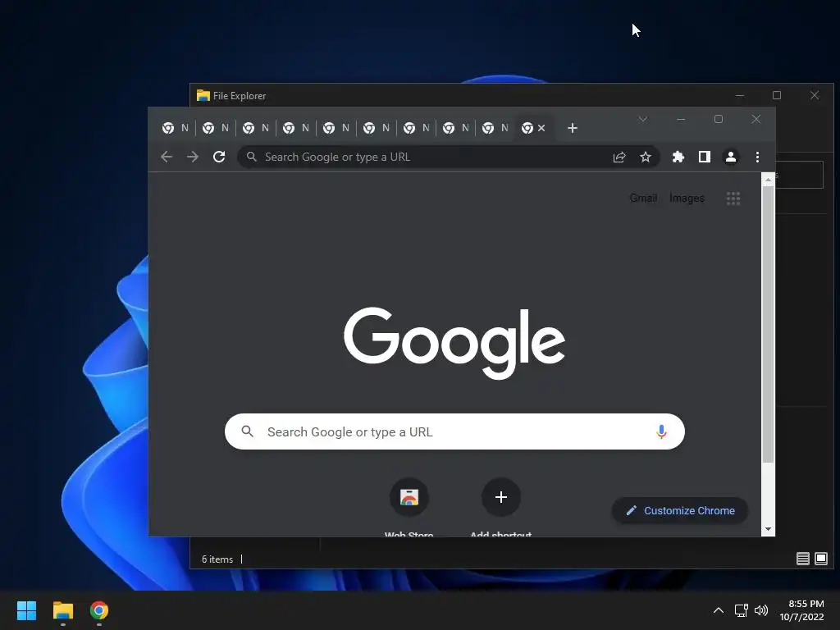Click the File Explorer title bar icon
840x630 pixels.
pyautogui.click(x=203, y=95)
